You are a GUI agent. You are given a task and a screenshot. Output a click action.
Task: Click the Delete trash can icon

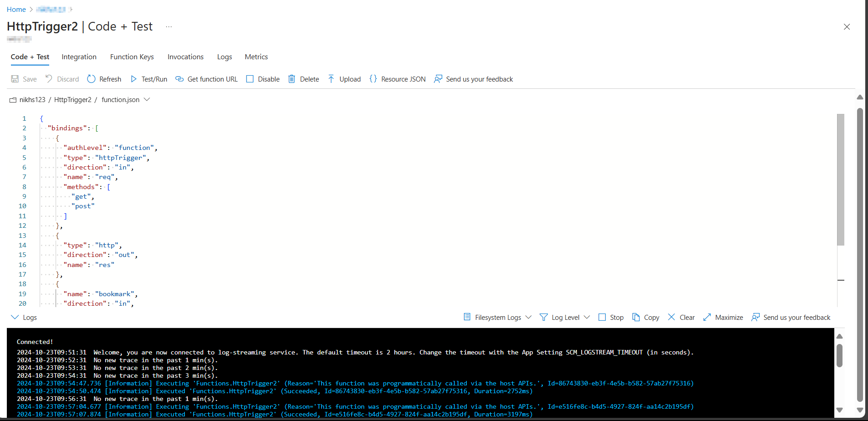(x=291, y=79)
